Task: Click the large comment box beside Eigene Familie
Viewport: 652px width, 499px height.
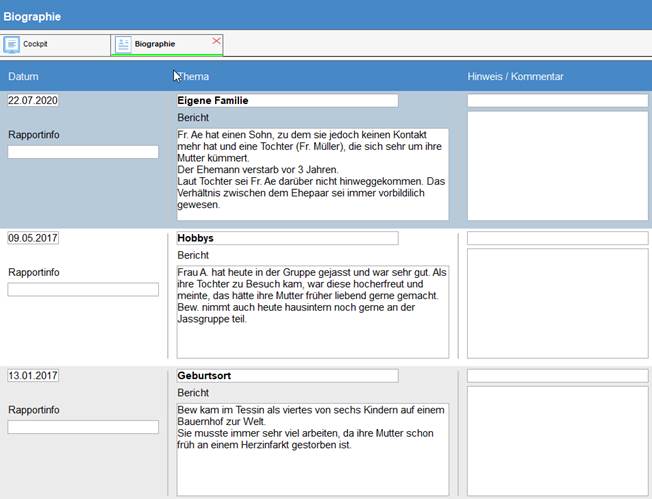Action: 557,165
